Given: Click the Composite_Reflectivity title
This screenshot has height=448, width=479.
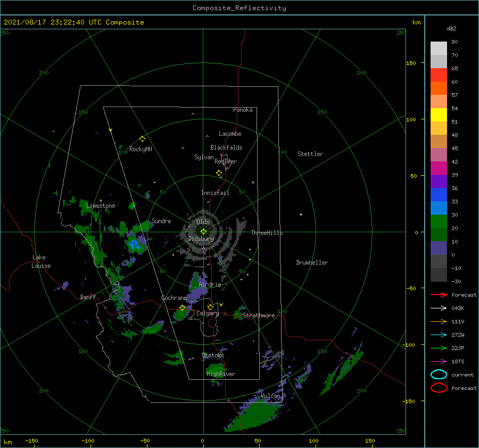Looking at the screenshot, I should coord(239,8).
